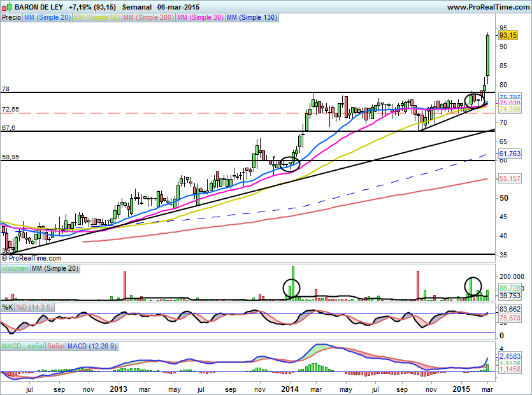Click the circled candles at the 59,95 line

click(290, 163)
